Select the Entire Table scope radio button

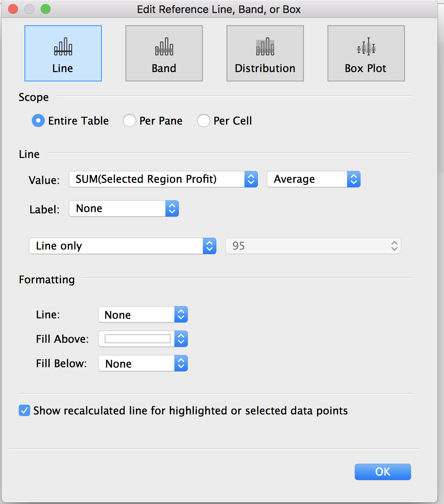click(x=38, y=121)
